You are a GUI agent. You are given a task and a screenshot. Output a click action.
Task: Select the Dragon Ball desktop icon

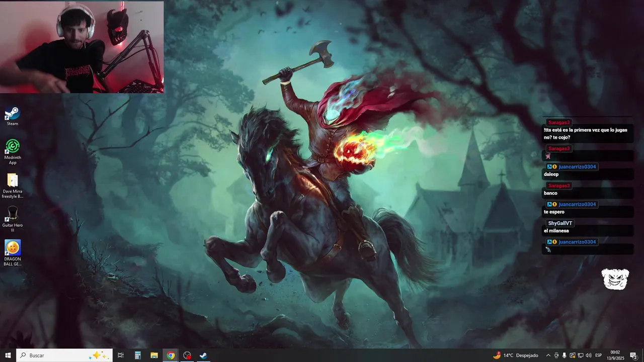pyautogui.click(x=13, y=253)
